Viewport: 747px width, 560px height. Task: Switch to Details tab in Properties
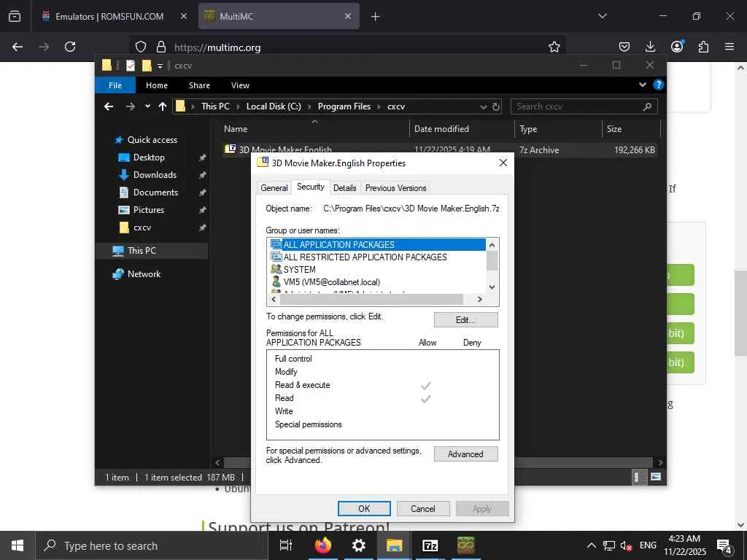pyautogui.click(x=344, y=188)
